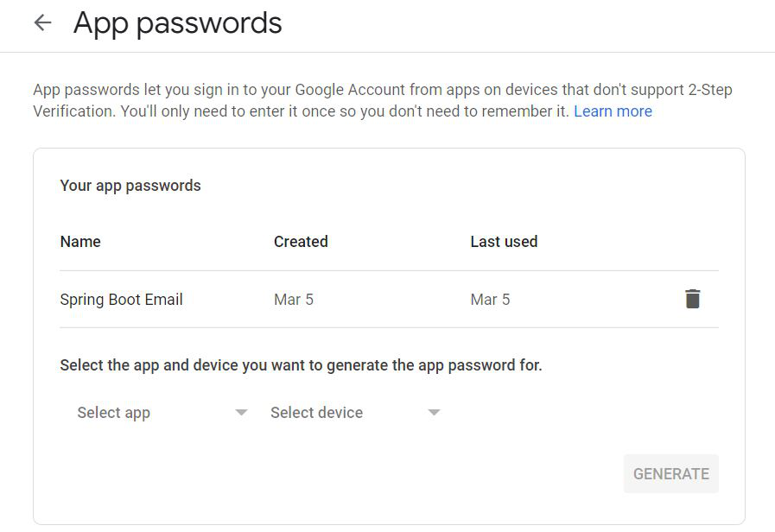
Task: Expand the arrow beside Select device
Action: coord(434,413)
